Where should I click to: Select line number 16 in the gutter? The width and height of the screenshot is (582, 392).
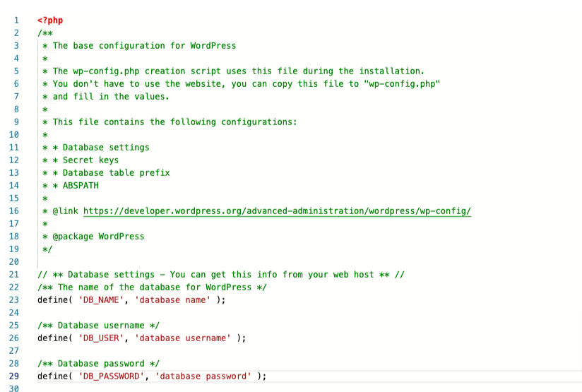(x=14, y=211)
